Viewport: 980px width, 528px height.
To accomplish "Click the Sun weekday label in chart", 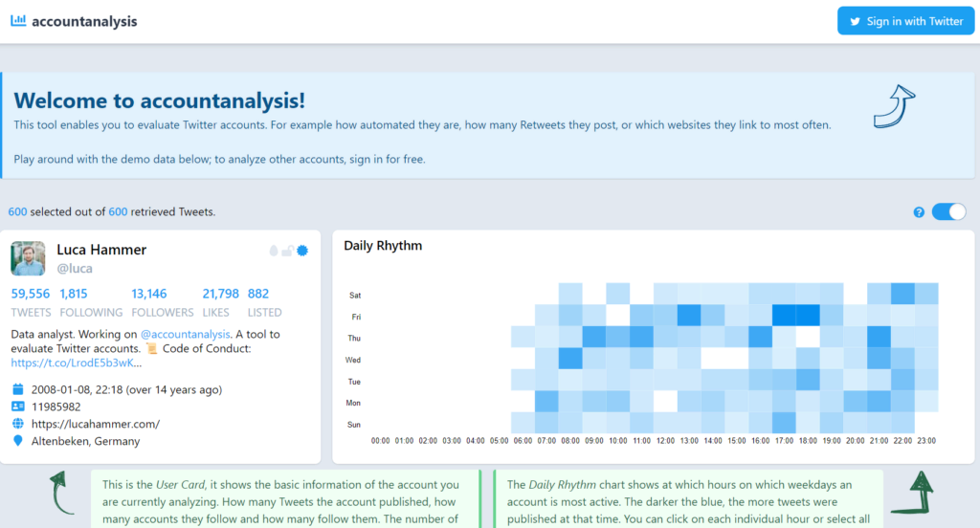I will pos(354,425).
